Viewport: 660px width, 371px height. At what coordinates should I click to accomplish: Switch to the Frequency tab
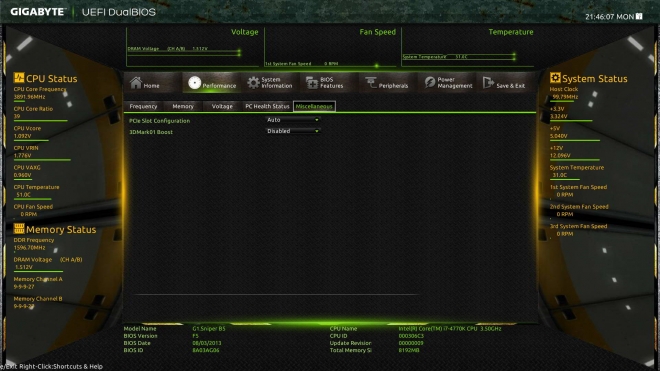click(143, 106)
